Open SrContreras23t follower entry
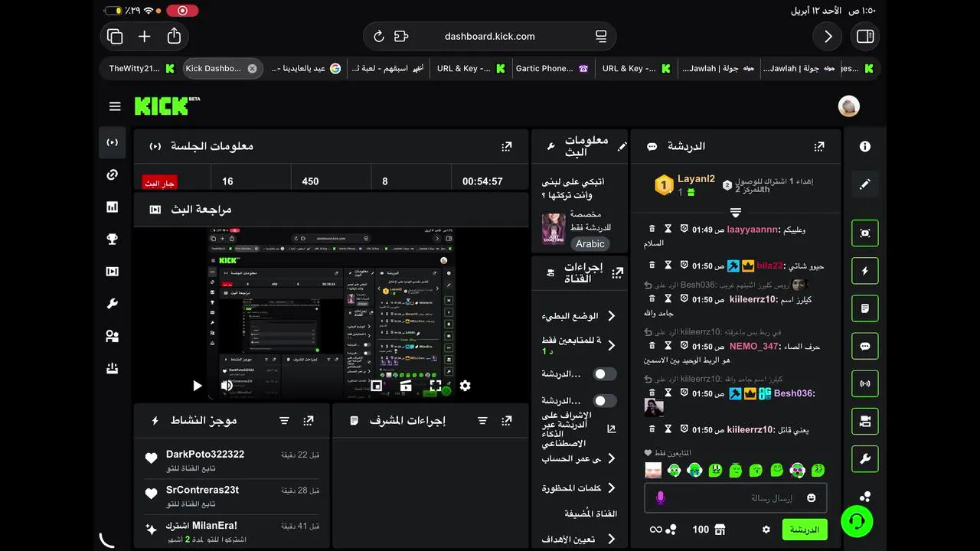This screenshot has height=551, width=980. coord(232,497)
